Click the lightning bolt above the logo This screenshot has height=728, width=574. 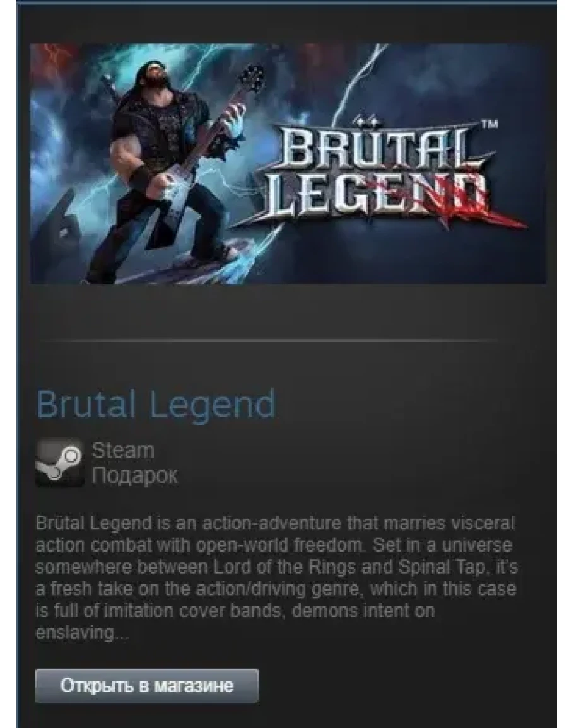coord(358,84)
